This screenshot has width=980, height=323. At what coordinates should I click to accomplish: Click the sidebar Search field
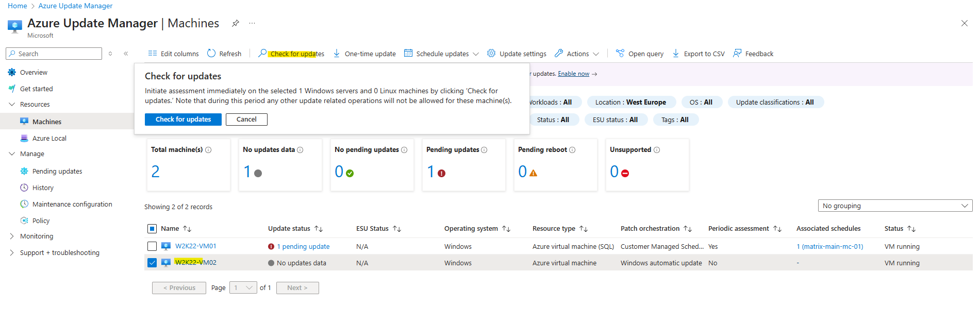[54, 54]
